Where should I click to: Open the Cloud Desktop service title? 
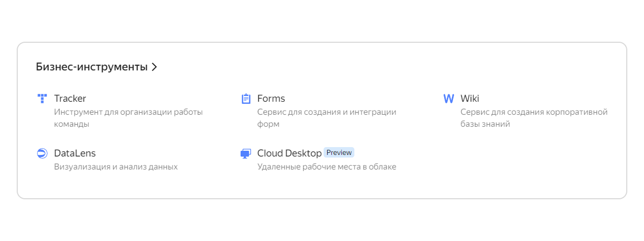pyautogui.click(x=290, y=153)
